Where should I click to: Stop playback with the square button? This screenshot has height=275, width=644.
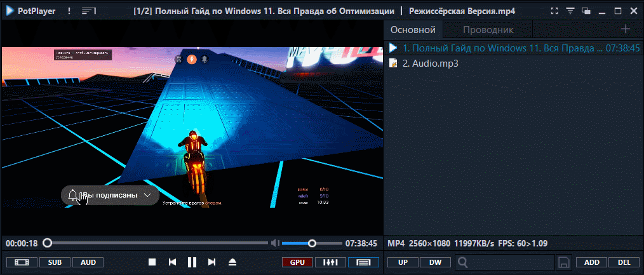coord(152,262)
